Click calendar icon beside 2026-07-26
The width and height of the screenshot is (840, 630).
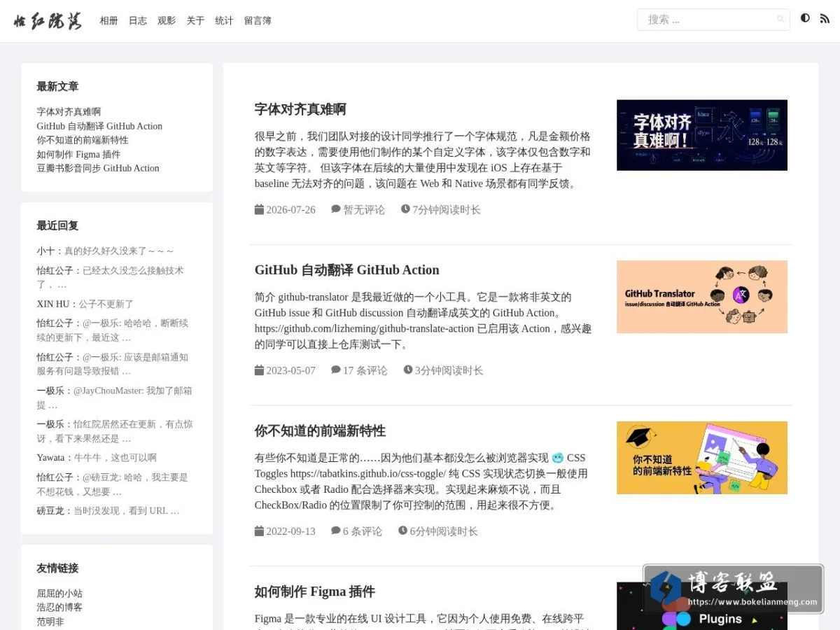pos(259,209)
